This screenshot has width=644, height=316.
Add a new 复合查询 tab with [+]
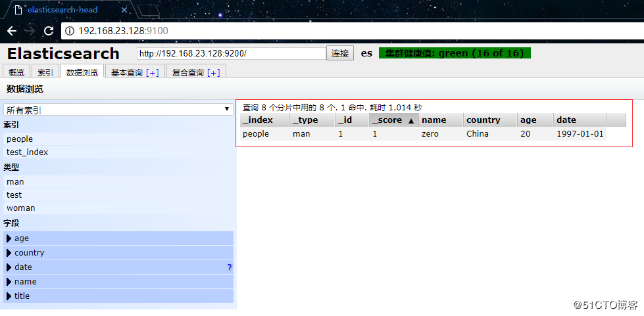[x=214, y=73]
